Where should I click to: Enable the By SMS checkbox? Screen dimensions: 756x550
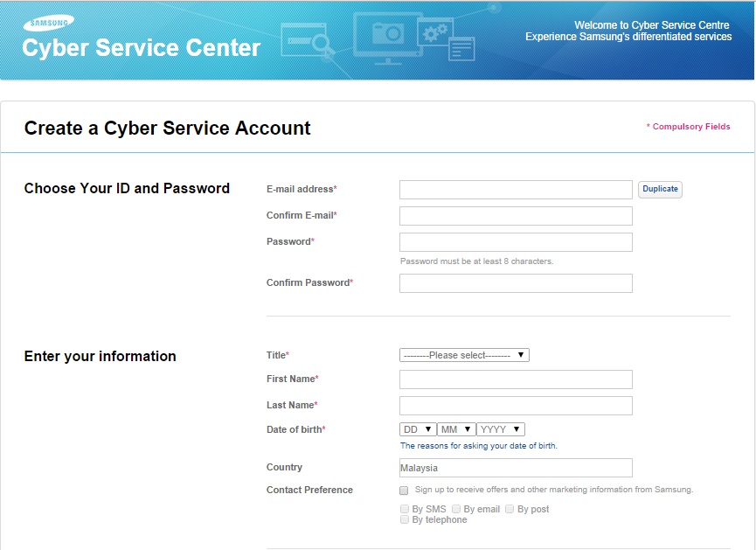[405, 509]
